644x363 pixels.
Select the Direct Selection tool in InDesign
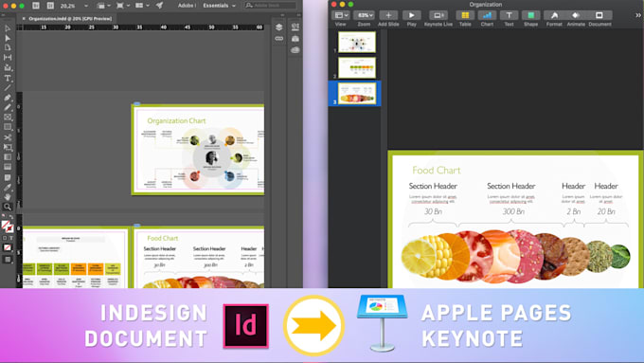point(8,38)
